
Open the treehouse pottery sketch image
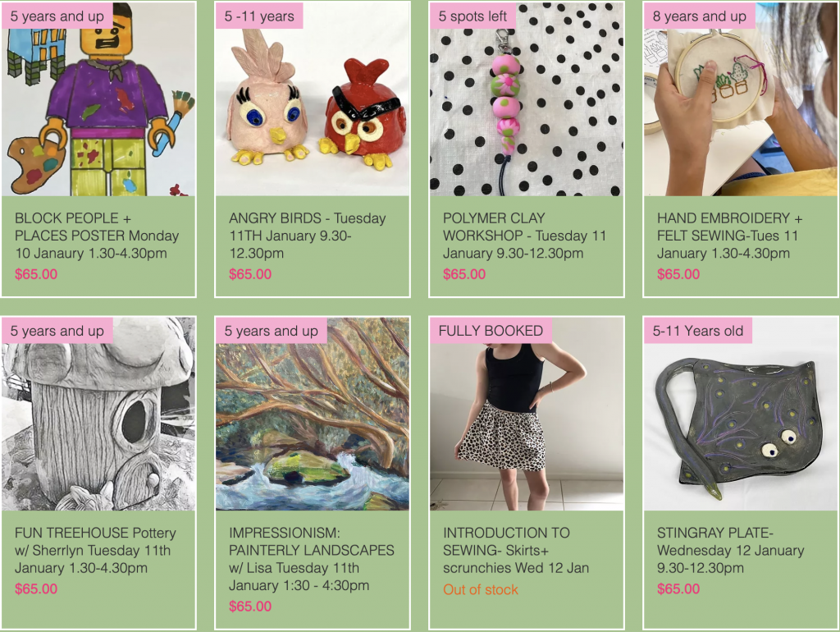pos(98,414)
